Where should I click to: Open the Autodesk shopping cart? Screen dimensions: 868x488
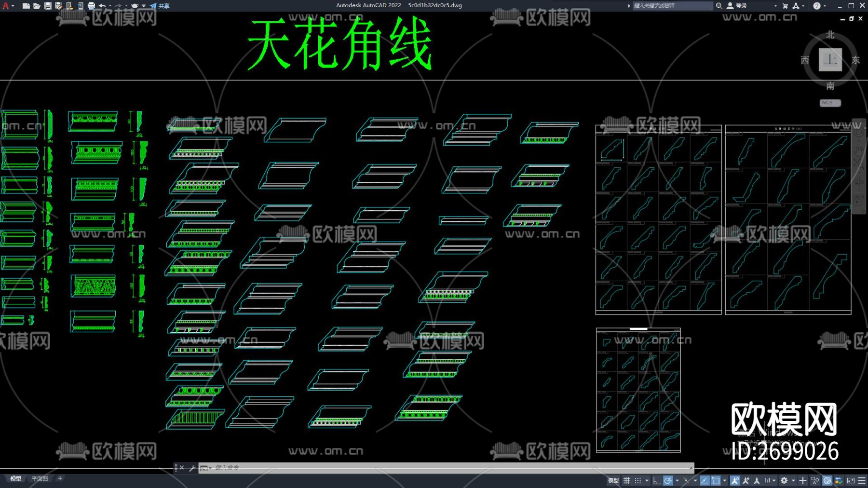pos(785,6)
